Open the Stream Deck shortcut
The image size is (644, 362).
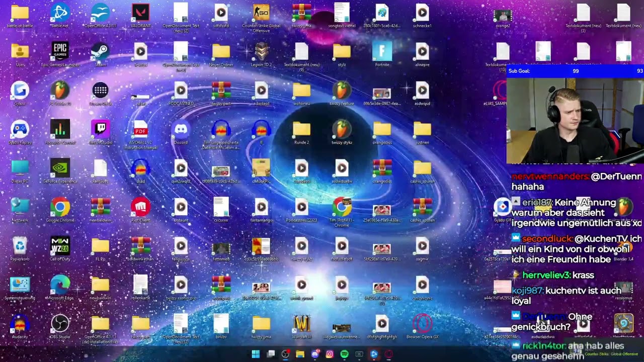tap(100, 94)
